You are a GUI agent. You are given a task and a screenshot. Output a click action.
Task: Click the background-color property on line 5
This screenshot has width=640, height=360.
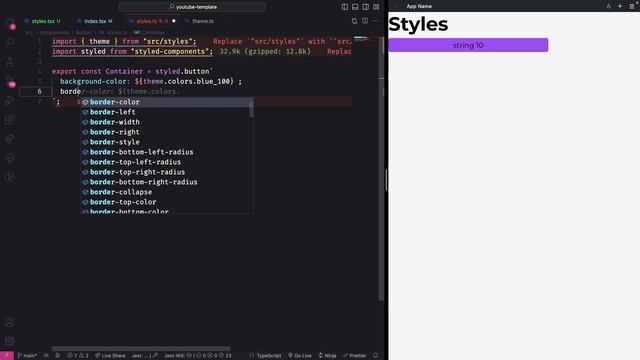[93, 82]
